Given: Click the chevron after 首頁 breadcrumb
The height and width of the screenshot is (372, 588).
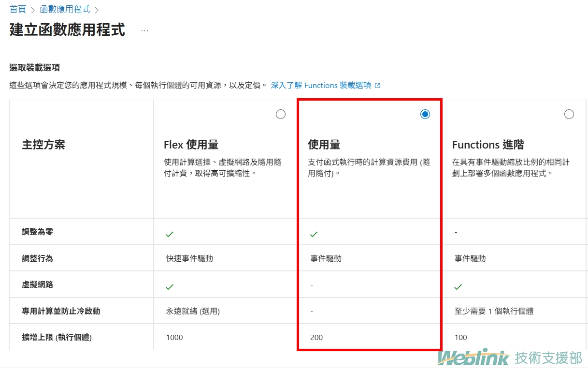Looking at the screenshot, I should (33, 10).
